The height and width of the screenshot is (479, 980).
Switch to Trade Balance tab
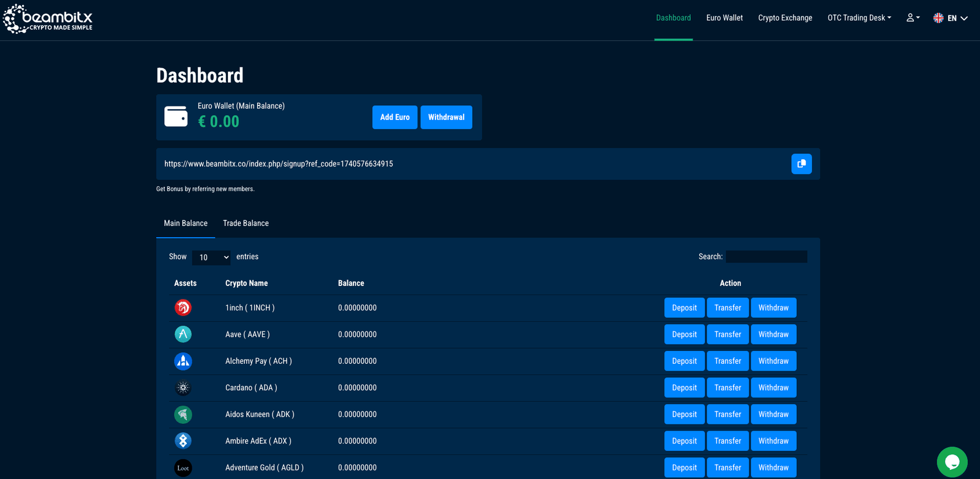click(x=246, y=224)
